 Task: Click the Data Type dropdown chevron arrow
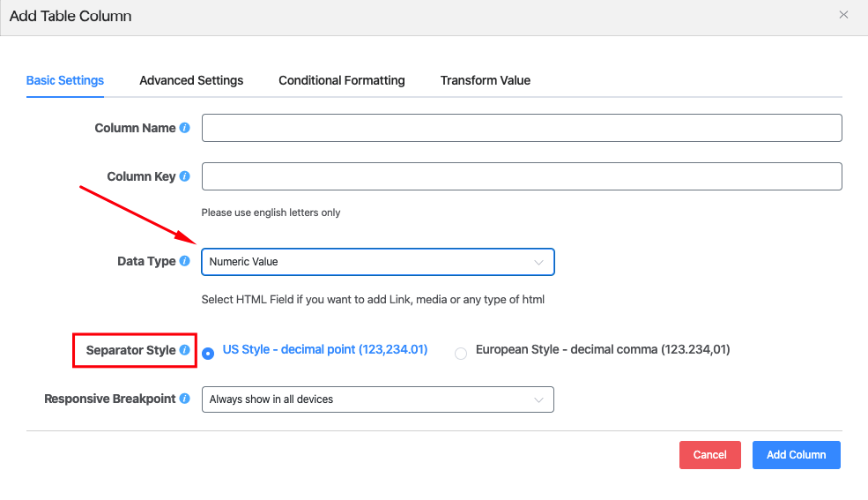539,262
